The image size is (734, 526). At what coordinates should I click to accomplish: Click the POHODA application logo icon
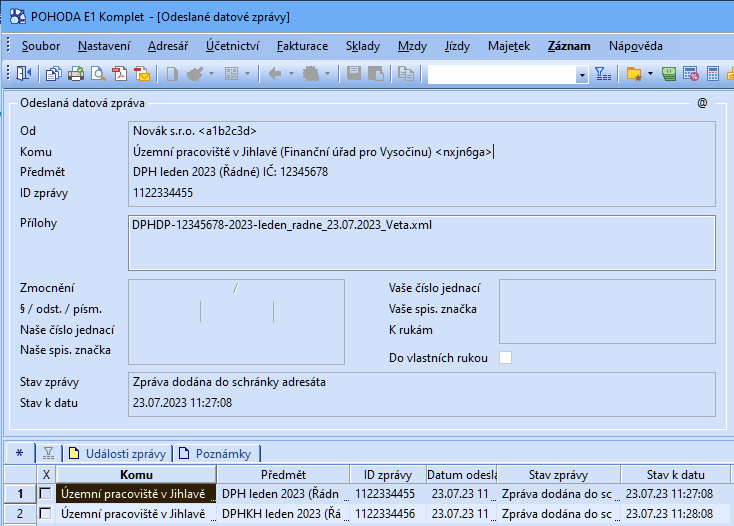point(18,16)
